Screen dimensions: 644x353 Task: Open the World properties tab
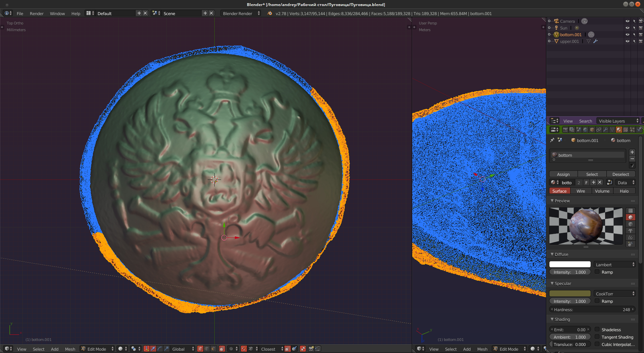585,129
